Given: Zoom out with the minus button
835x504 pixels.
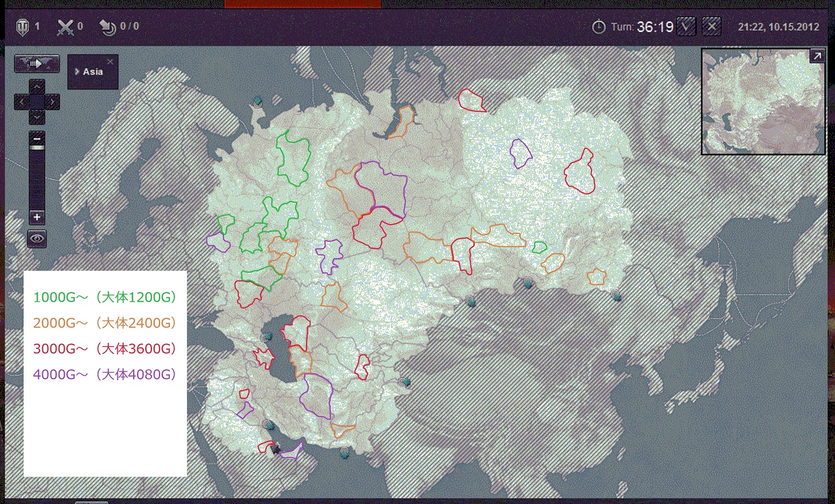Looking at the screenshot, I should 37,138.
